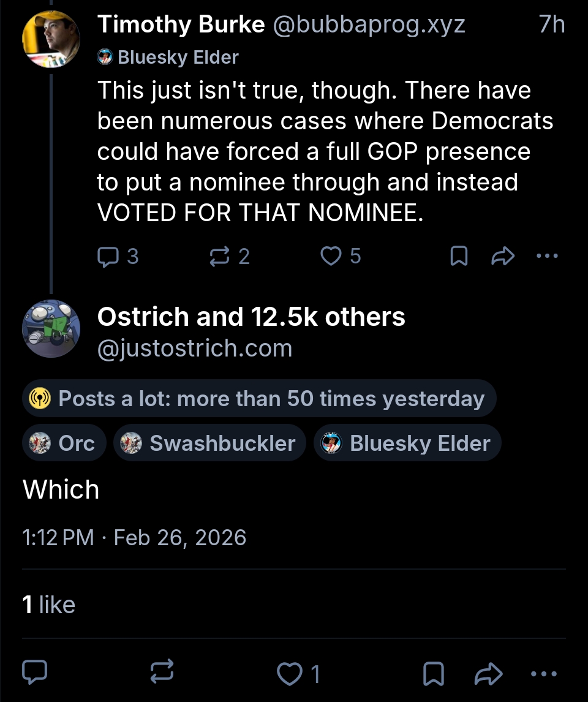Reply to Ostrich's 'Which' post
The image size is (588, 702).
tap(34, 673)
